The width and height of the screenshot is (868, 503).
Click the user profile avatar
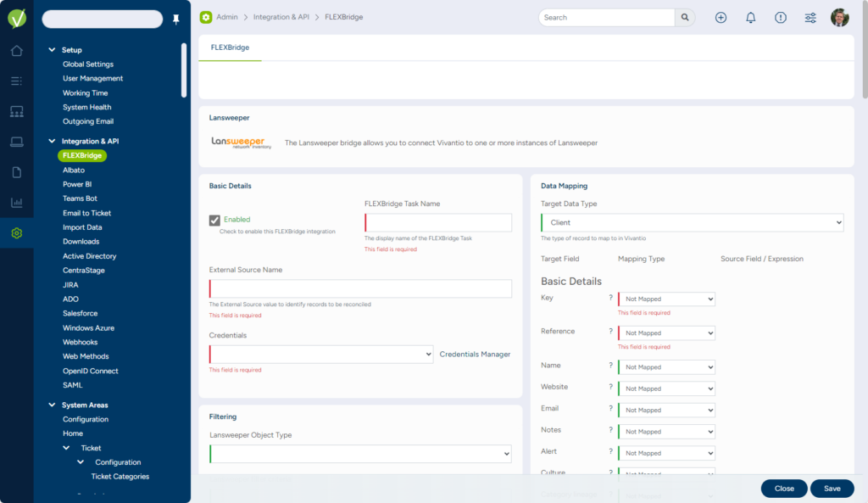[839, 18]
